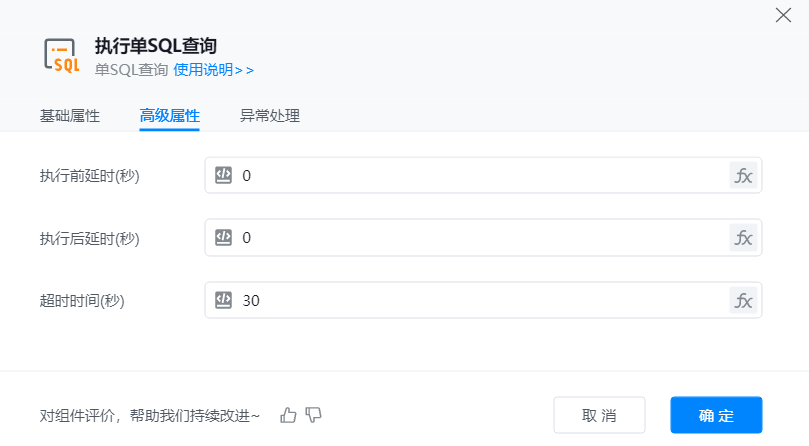This screenshot has height=446, width=809.
Task: Click the SQL query component icon
Action: pos(62,56)
